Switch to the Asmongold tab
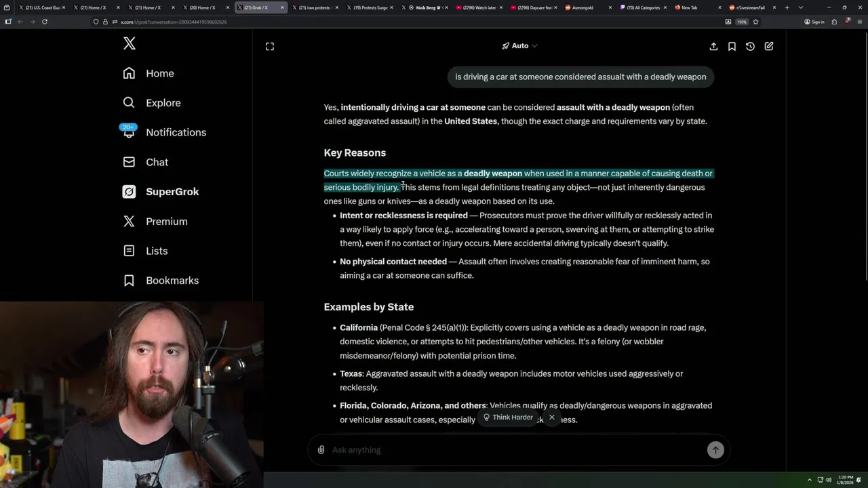The width and height of the screenshot is (868, 488). [x=587, y=7]
